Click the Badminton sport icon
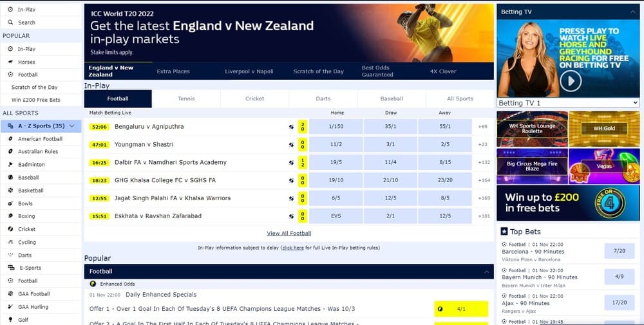 pyautogui.click(x=10, y=165)
